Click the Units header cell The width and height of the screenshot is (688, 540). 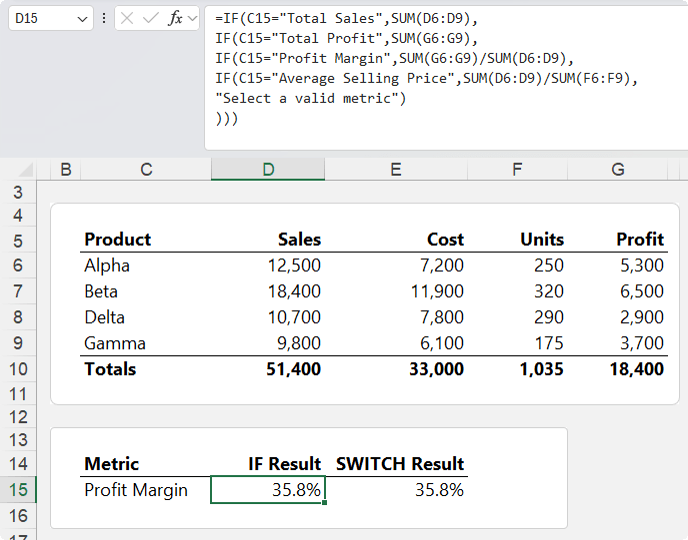[x=517, y=240]
